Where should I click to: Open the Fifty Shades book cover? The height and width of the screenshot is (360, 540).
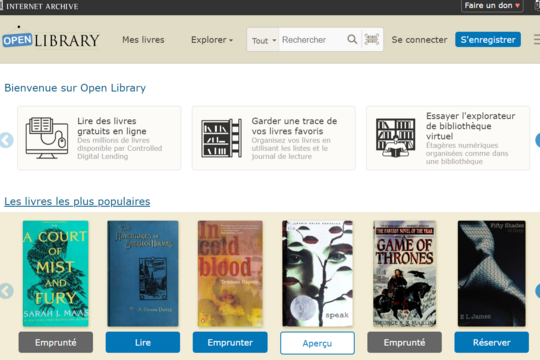coord(492,274)
